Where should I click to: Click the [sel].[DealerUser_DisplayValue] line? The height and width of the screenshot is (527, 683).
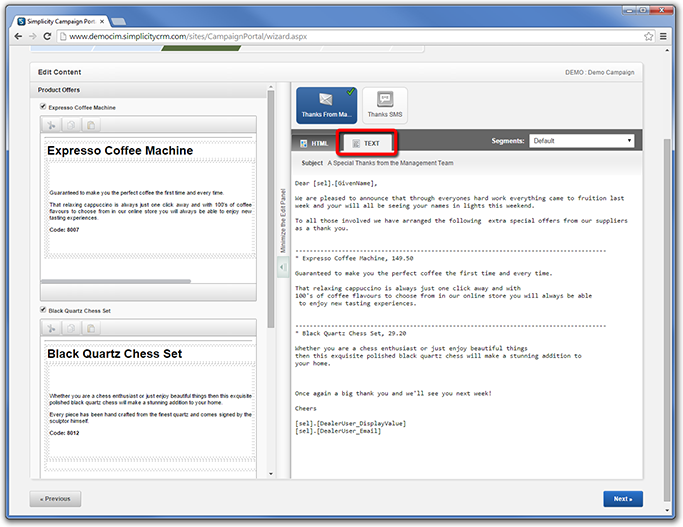click(x=350, y=423)
